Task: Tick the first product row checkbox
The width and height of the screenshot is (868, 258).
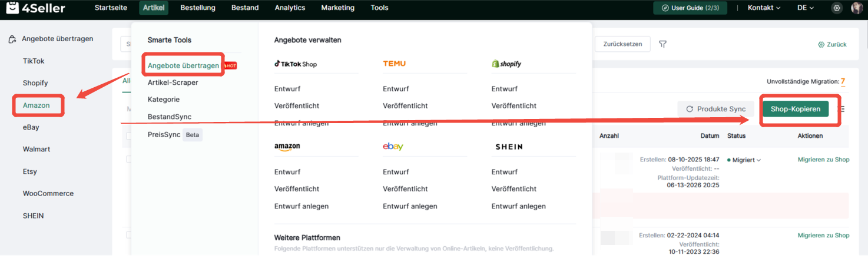Action: click(x=129, y=160)
